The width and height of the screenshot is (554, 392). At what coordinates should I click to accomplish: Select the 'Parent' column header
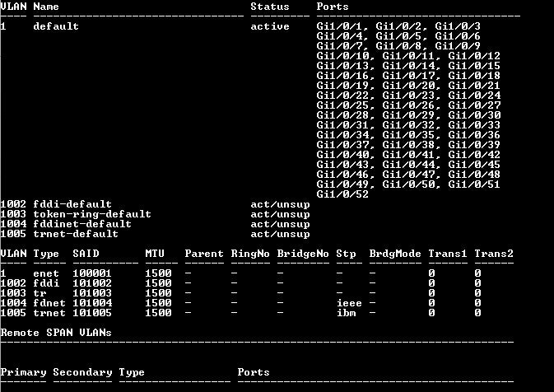click(204, 254)
